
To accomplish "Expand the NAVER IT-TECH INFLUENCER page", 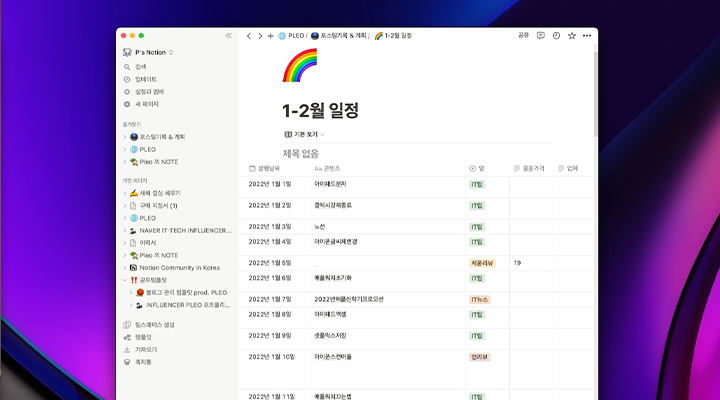I will [x=124, y=231].
